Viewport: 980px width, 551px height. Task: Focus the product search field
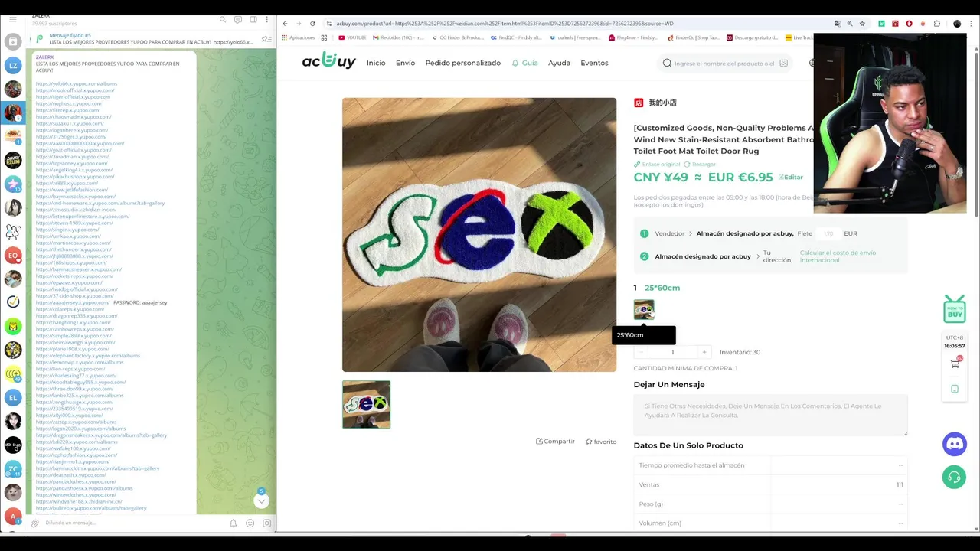(x=724, y=64)
